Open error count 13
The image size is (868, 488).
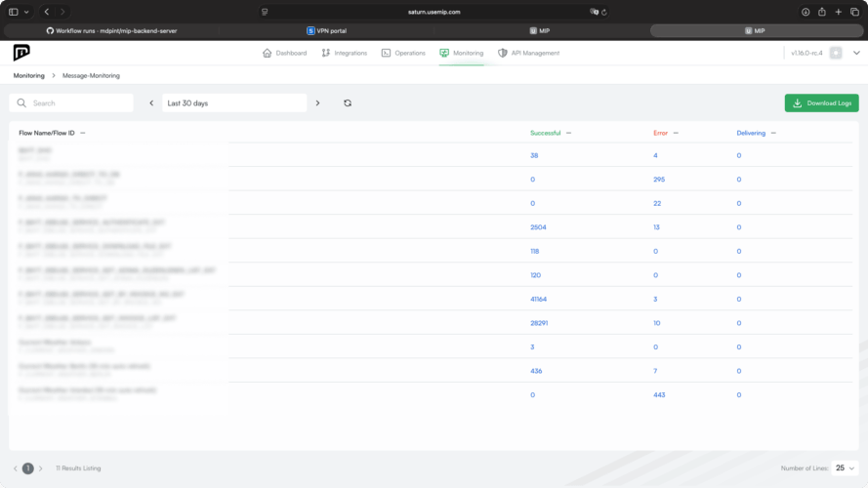(x=656, y=227)
